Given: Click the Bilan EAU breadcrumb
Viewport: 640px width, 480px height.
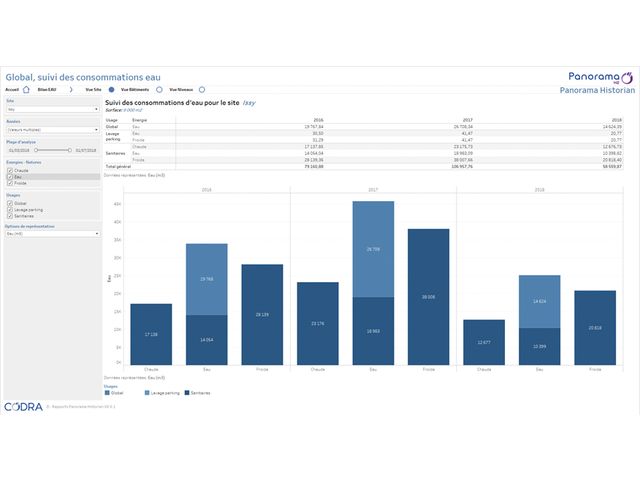Looking at the screenshot, I should coord(48,89).
